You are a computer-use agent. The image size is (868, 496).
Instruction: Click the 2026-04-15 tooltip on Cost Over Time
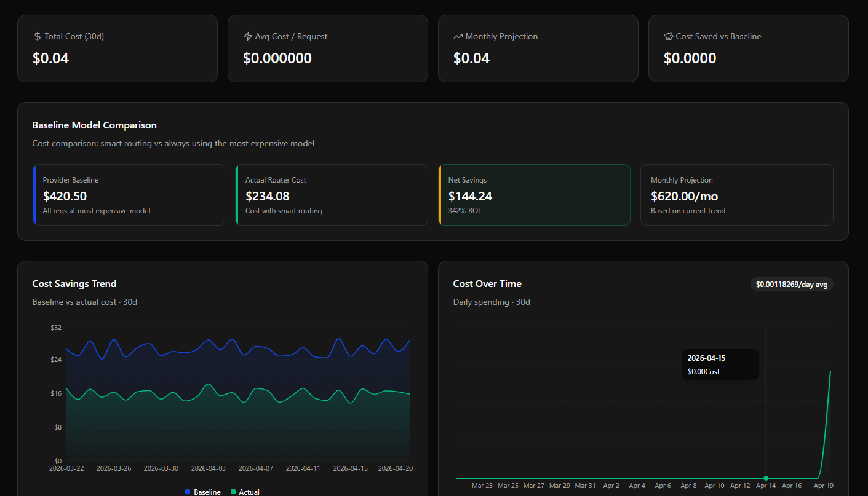720,364
